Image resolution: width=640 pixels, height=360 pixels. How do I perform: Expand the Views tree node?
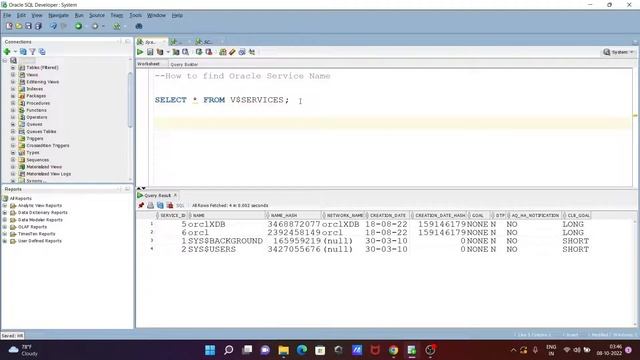point(13,75)
